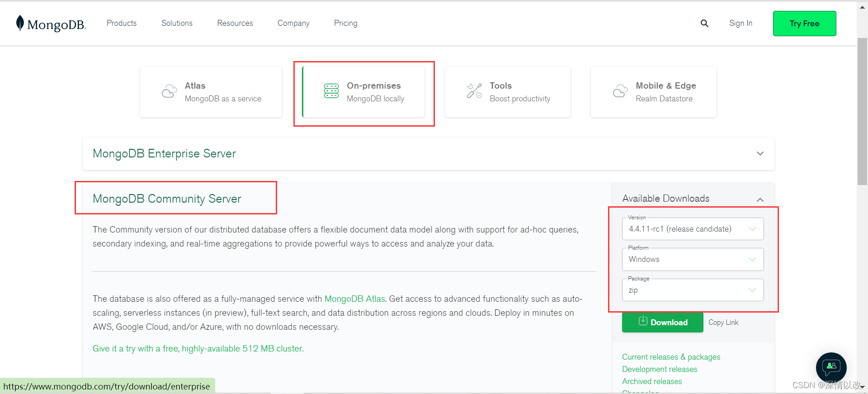Click the free 512 MB cluster link
The width and height of the screenshot is (868, 394).
[x=198, y=349]
